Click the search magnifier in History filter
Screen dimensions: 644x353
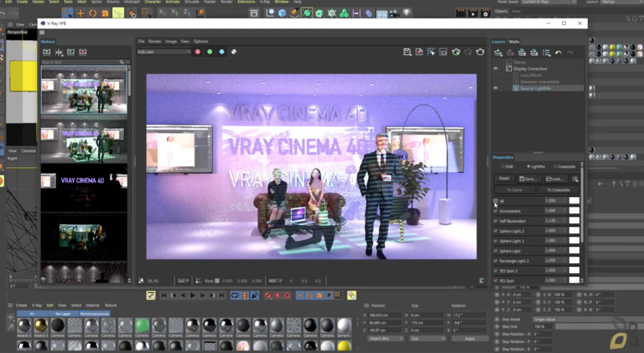121,62
